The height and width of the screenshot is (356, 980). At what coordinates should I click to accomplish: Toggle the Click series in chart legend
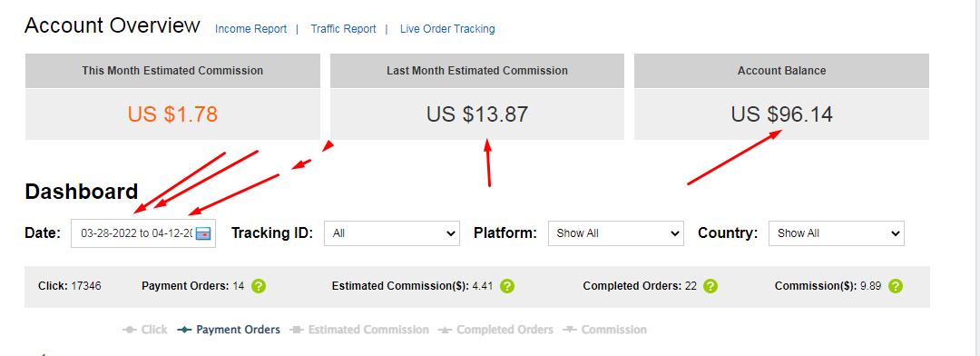coord(145,330)
